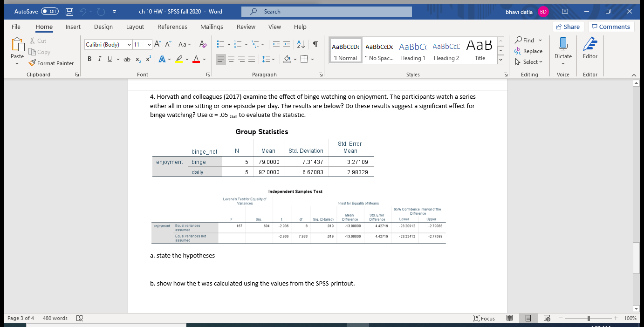This screenshot has height=327, width=644.
Task: Click the user avatar BD
Action: [x=543, y=12]
